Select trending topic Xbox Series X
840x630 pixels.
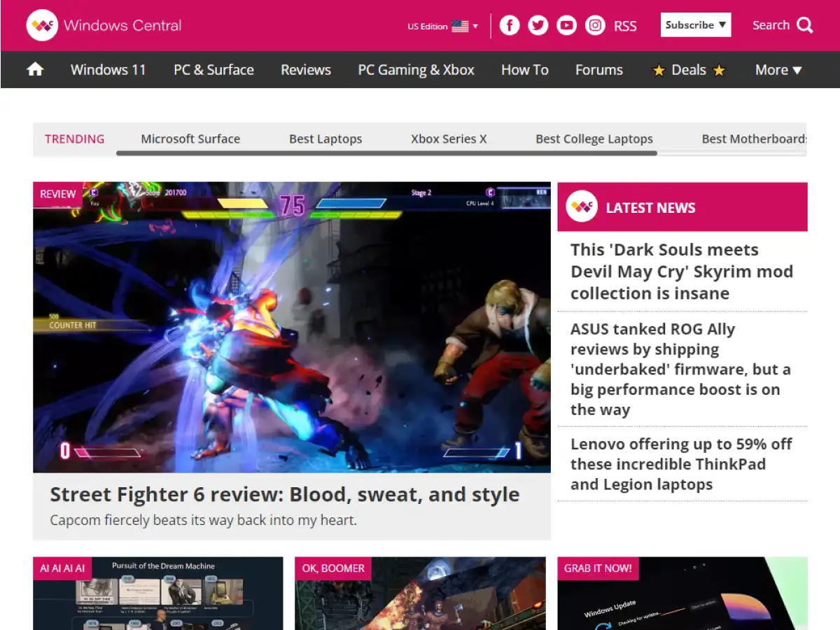[x=449, y=139]
